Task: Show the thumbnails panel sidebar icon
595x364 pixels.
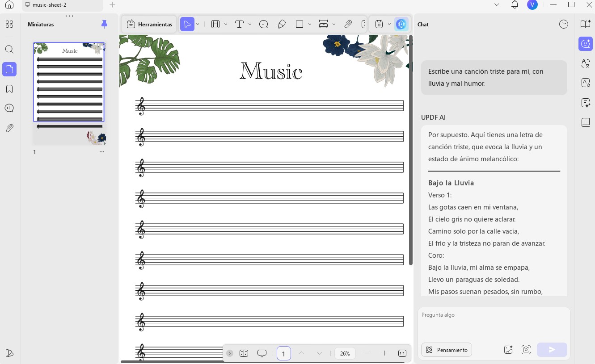Action: point(9,69)
